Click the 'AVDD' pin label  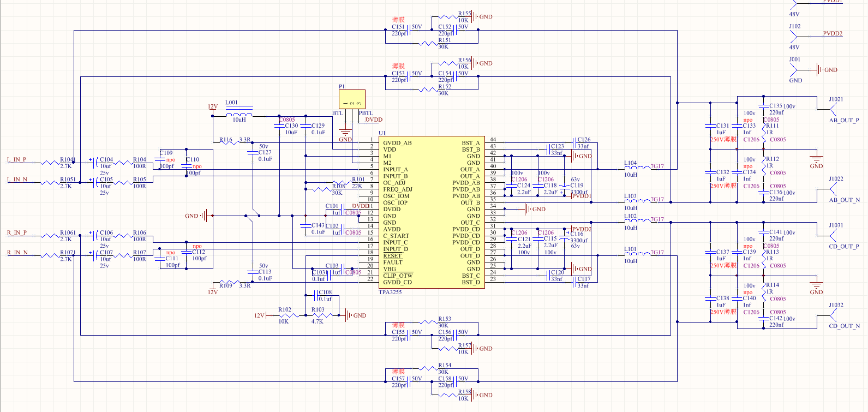[392, 229]
